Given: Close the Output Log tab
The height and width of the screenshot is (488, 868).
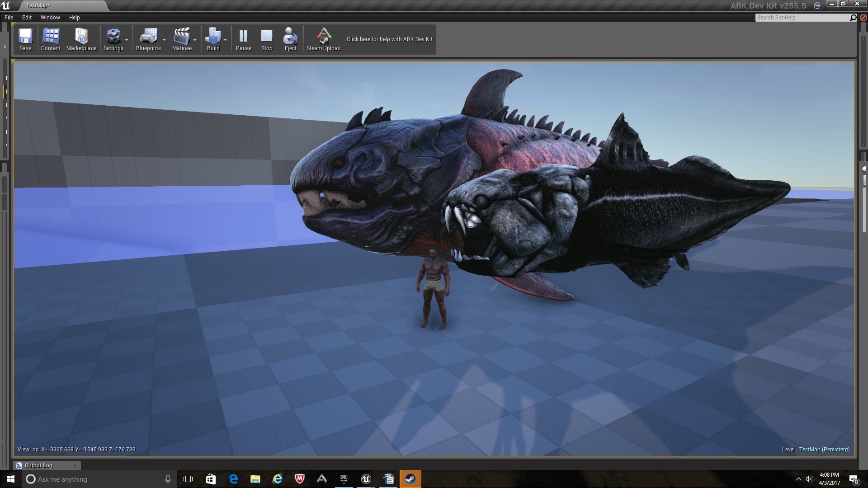Looking at the screenshot, I should point(75,466).
